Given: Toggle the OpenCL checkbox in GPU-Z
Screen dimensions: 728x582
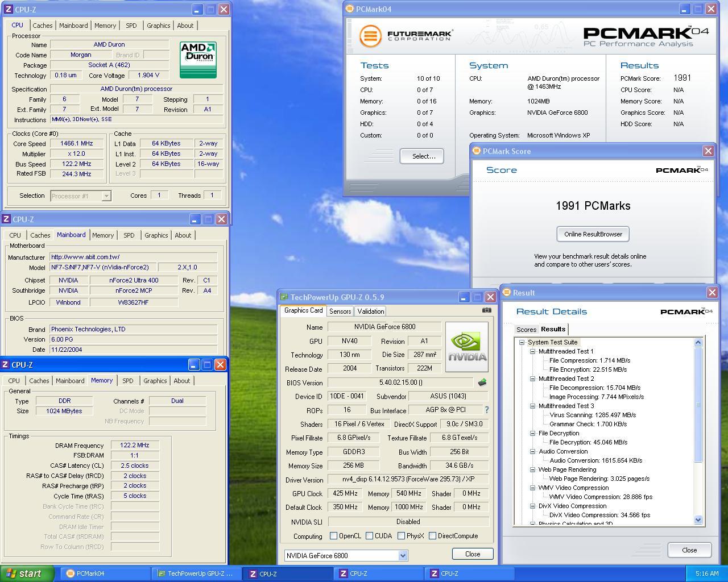Looking at the screenshot, I should pos(334,536).
